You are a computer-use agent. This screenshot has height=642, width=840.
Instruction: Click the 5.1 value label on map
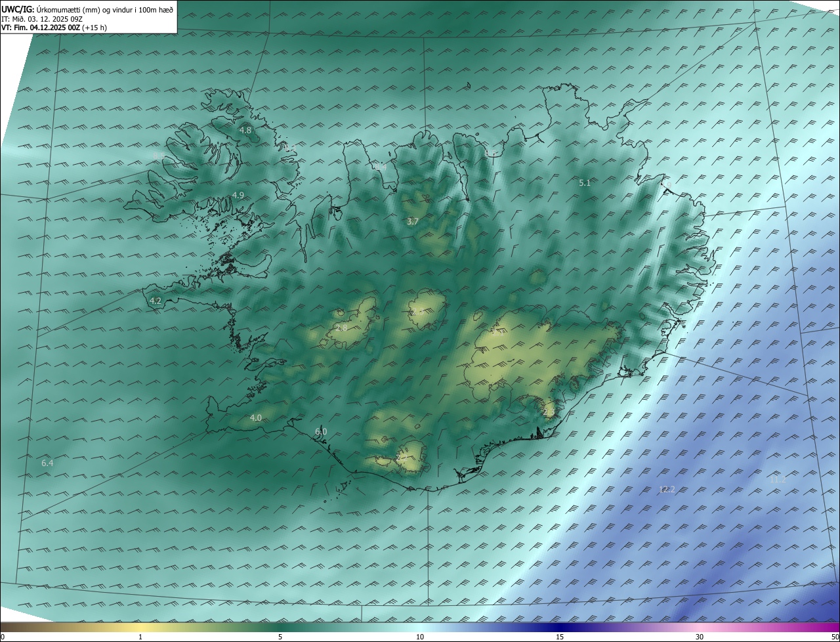pyautogui.click(x=585, y=183)
